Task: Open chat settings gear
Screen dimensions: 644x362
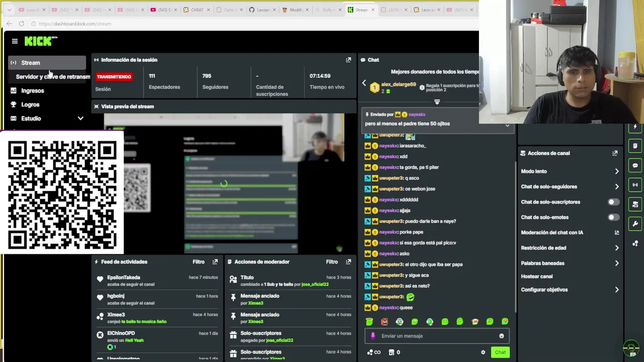Action: click(x=483, y=352)
